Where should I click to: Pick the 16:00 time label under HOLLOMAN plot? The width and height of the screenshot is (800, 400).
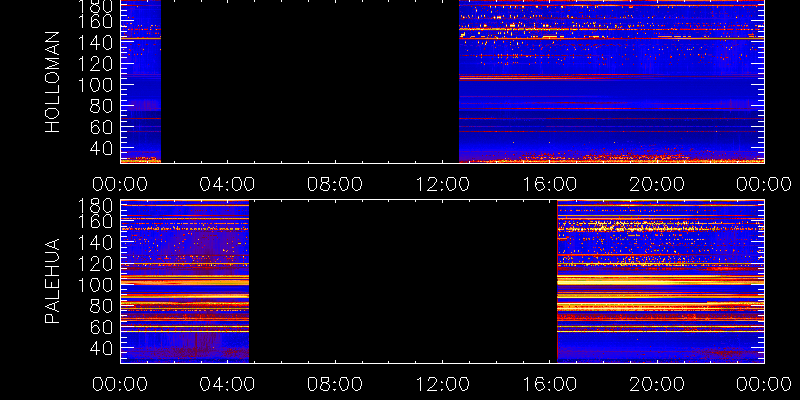(549, 184)
